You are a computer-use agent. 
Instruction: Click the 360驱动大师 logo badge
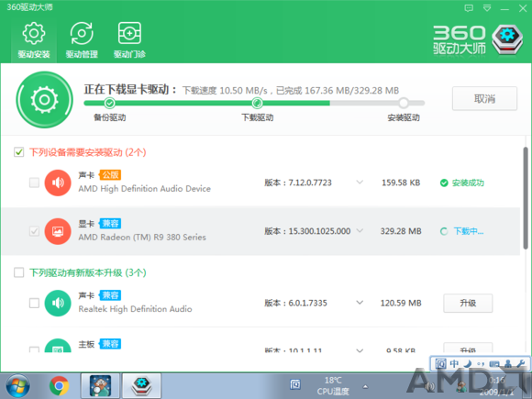(x=507, y=39)
